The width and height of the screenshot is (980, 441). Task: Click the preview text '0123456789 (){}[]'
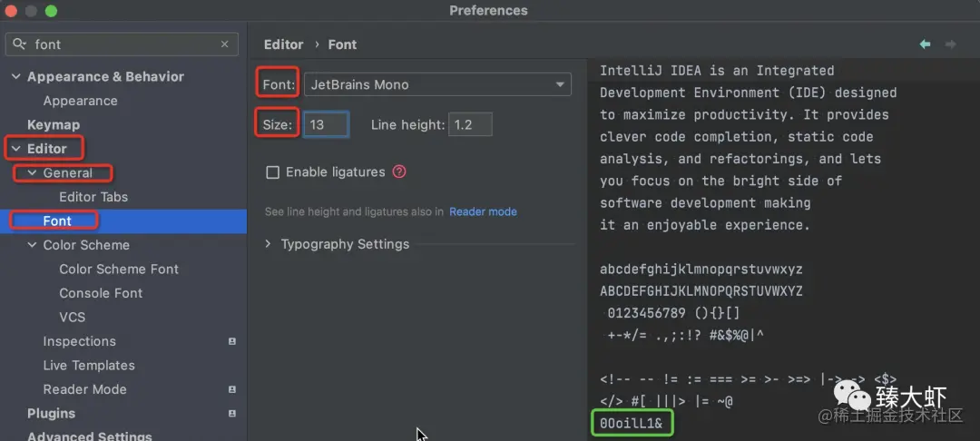point(673,314)
